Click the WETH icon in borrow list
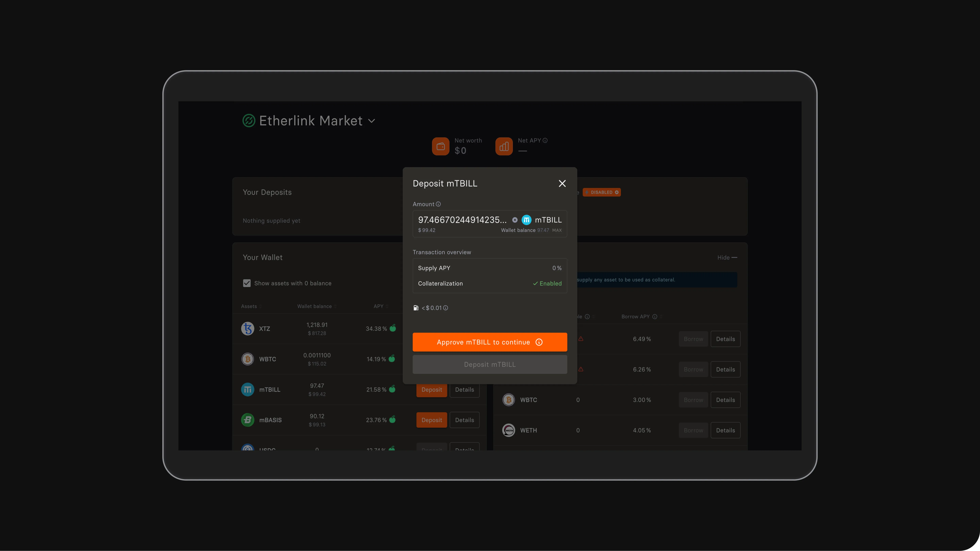980x551 pixels. (x=509, y=430)
